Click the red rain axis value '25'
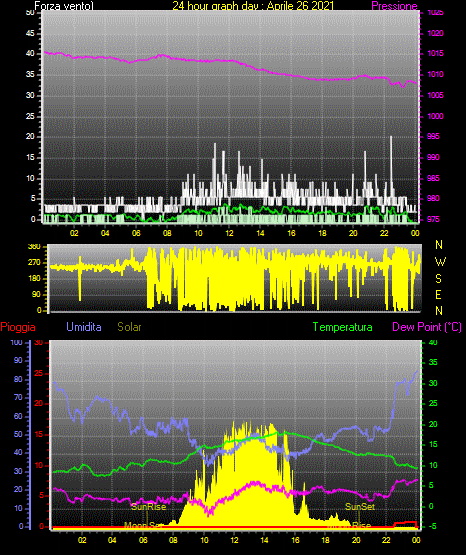466x555 pixels. 39,373
